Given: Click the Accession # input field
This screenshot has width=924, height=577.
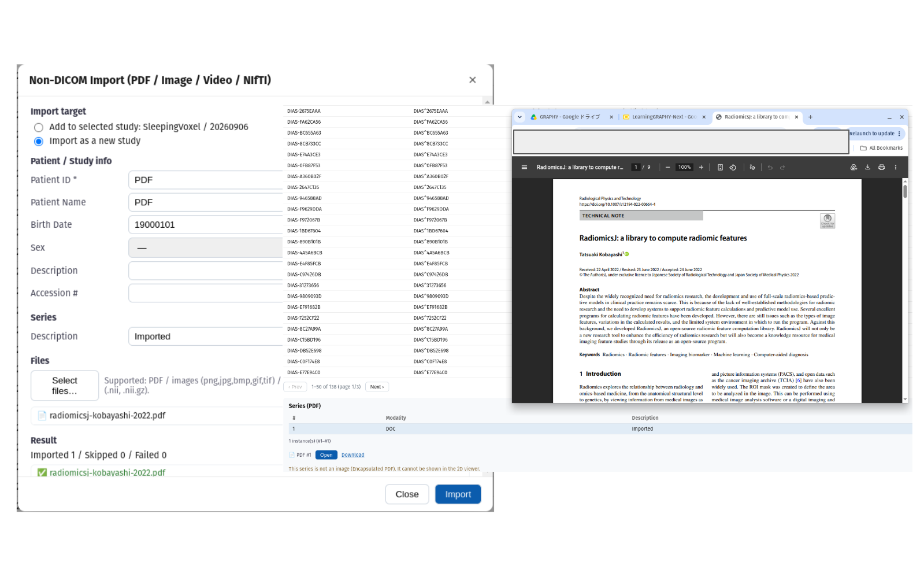Looking at the screenshot, I should coord(206,293).
